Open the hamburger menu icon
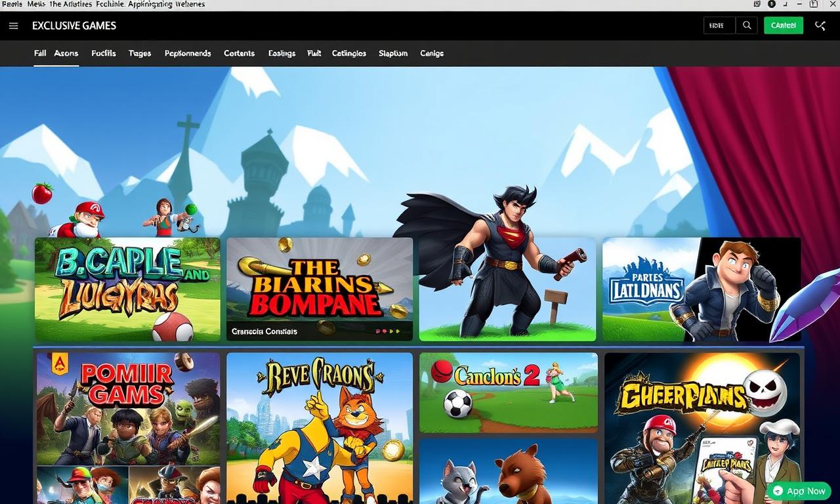840x504 pixels. 14,26
